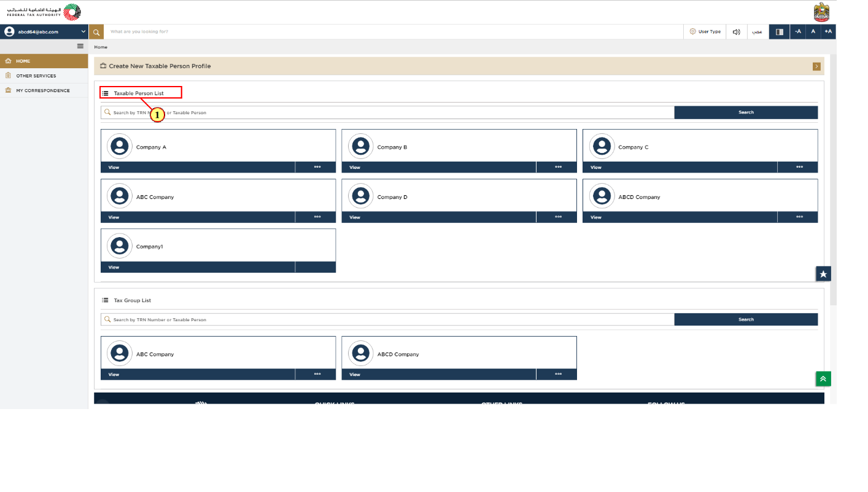The height and width of the screenshot is (492, 868).
Task: Click Company C avatar icon
Action: pyautogui.click(x=602, y=146)
